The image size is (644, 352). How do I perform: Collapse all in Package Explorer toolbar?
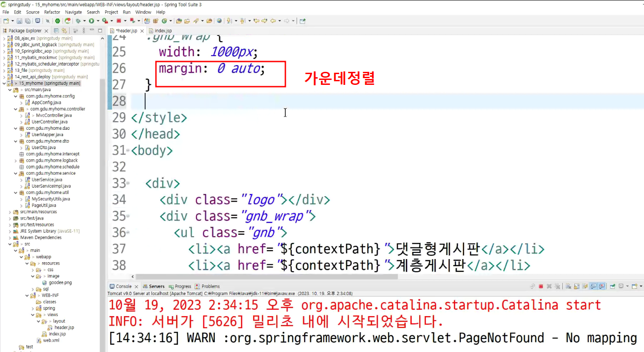pyautogui.click(x=56, y=31)
